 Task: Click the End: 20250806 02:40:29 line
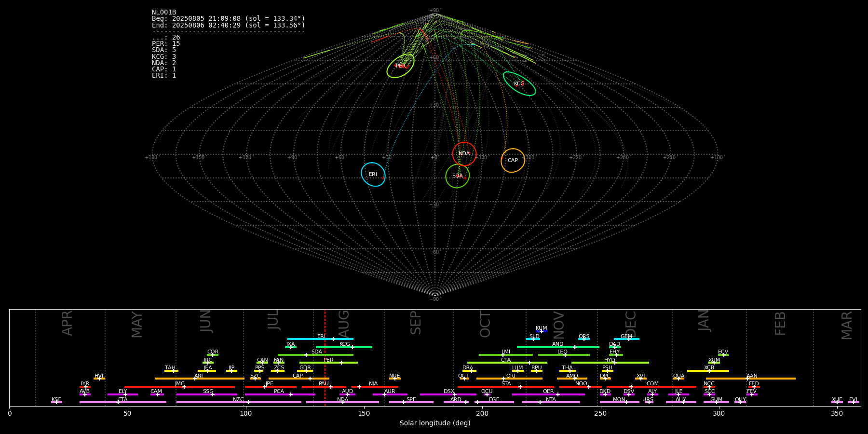tap(229, 25)
